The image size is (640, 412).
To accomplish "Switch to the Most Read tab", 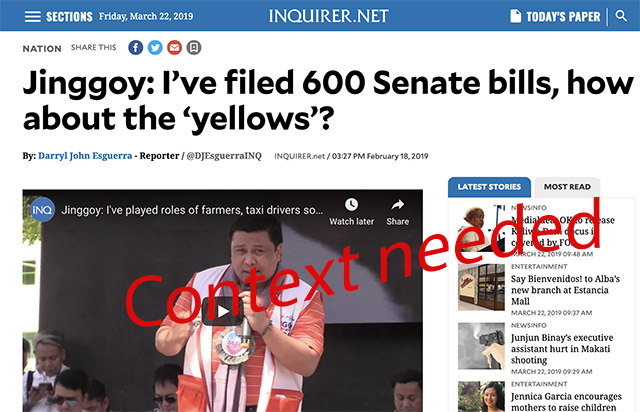I will pyautogui.click(x=567, y=187).
